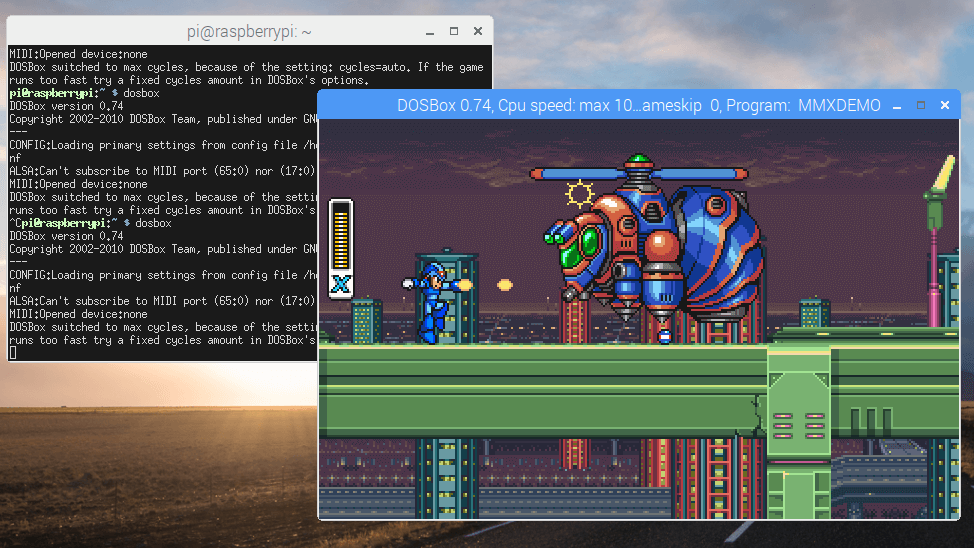This screenshot has height=548, width=974.
Task: Click the X emblem below health bar
Action: (x=341, y=285)
